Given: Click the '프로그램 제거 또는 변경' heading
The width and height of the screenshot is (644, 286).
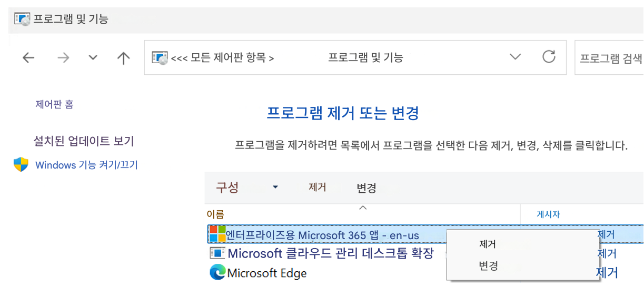Looking at the screenshot, I should point(343,113).
